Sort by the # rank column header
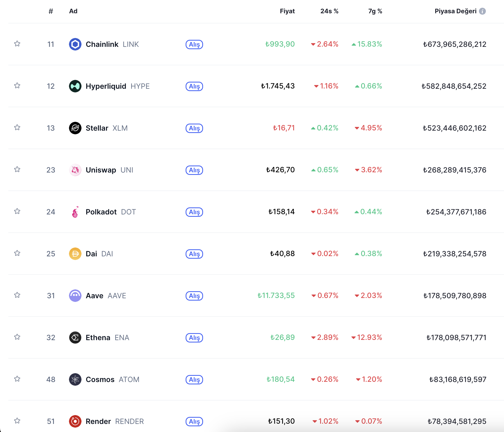 [51, 11]
